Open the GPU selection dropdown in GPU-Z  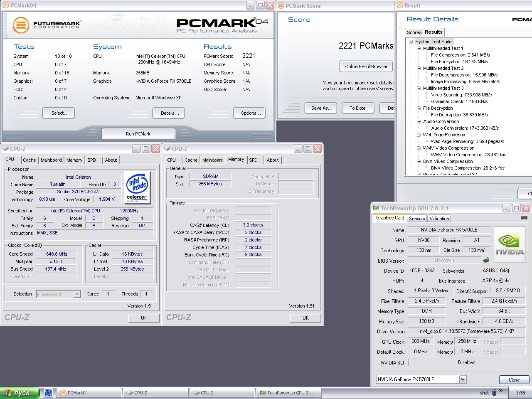(463, 379)
